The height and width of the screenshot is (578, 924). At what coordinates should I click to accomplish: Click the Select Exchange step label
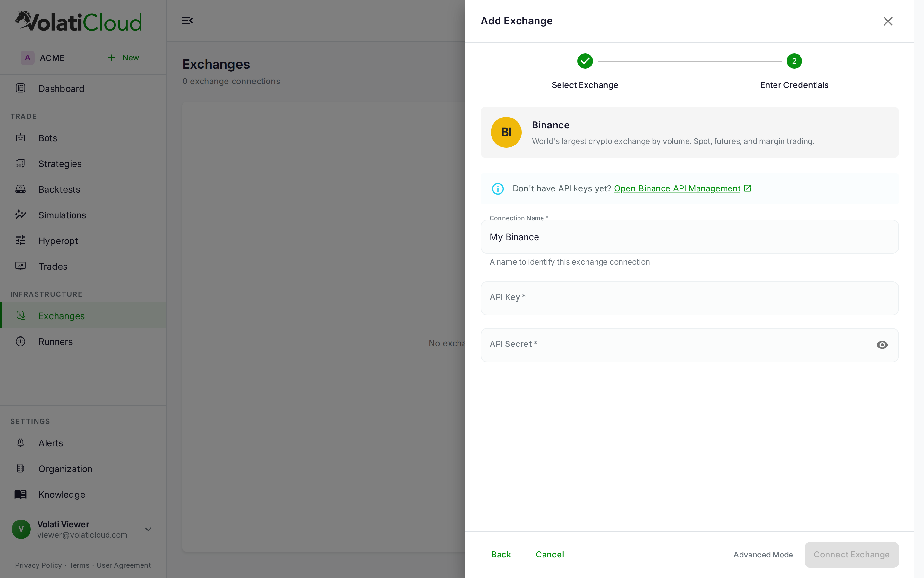(x=585, y=85)
